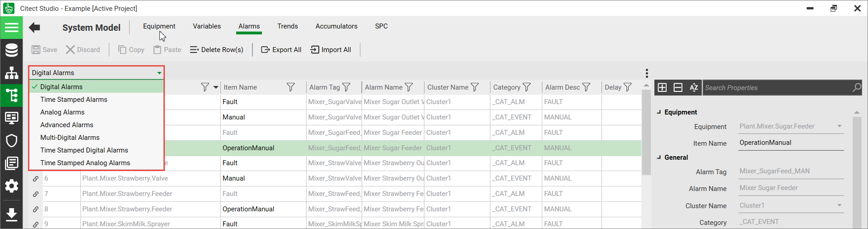Collapse all property groups icon
868x229 pixels.
point(678,87)
